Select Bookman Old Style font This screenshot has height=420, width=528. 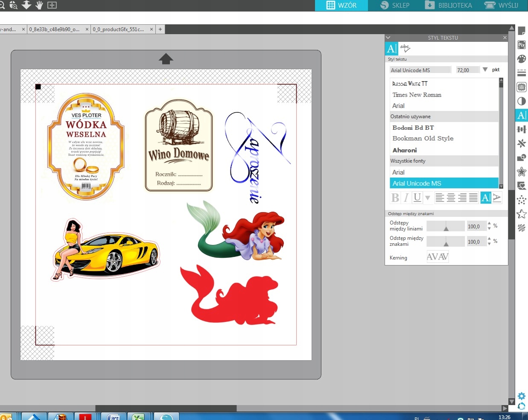[423, 138]
